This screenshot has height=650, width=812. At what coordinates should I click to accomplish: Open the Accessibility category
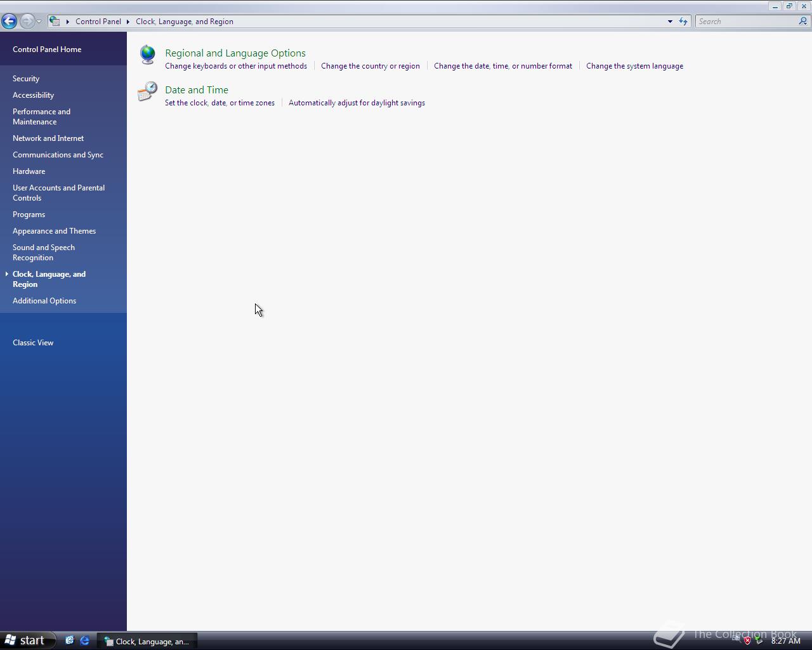pyautogui.click(x=34, y=95)
